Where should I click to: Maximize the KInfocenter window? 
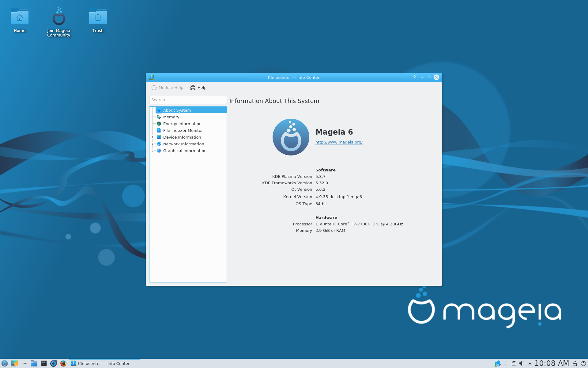pyautogui.click(x=429, y=77)
